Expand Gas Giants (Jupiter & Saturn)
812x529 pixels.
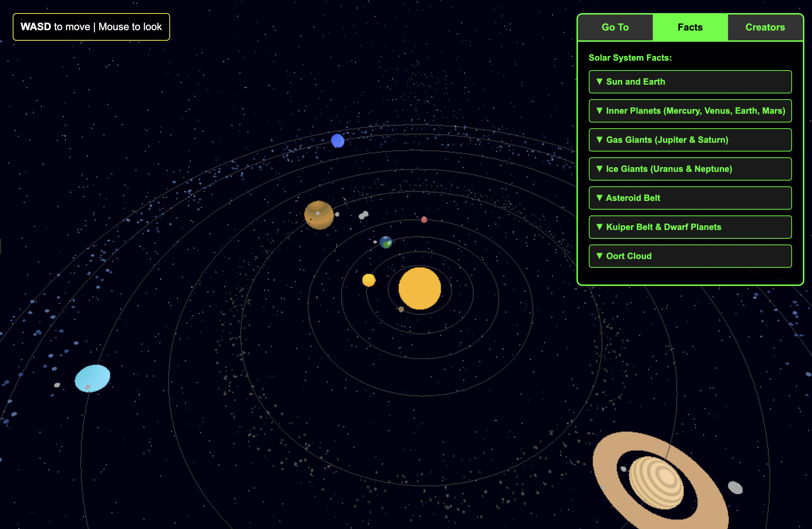(x=690, y=140)
